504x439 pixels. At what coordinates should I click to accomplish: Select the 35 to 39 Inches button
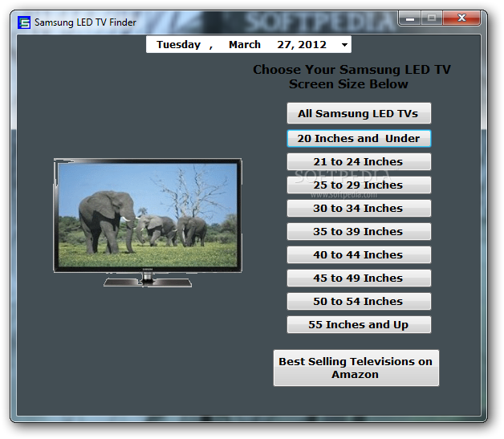coord(359,231)
